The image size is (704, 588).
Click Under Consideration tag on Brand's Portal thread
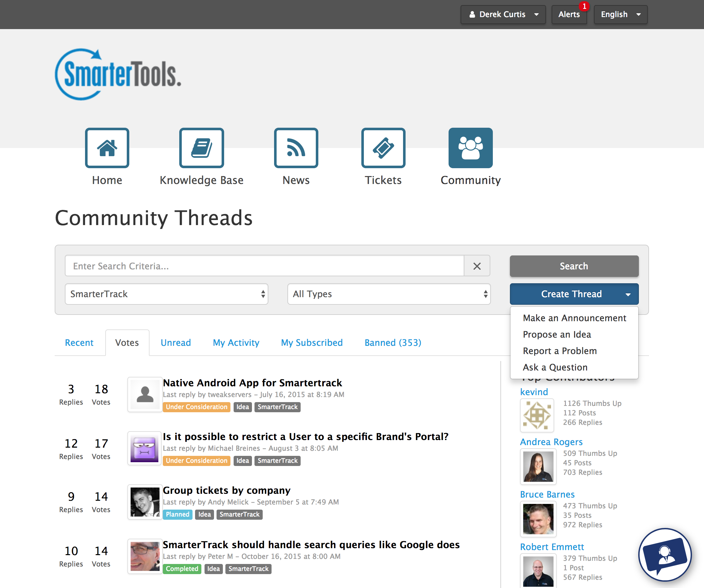[x=196, y=461]
